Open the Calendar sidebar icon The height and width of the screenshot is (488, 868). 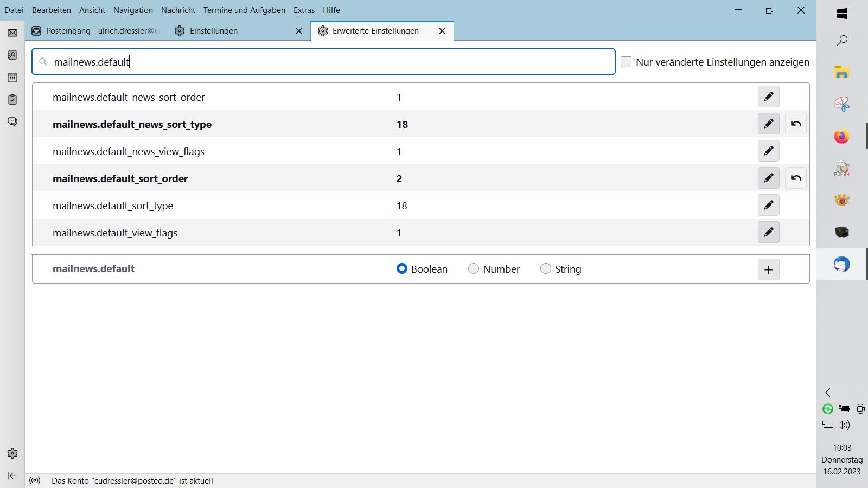pos(12,78)
